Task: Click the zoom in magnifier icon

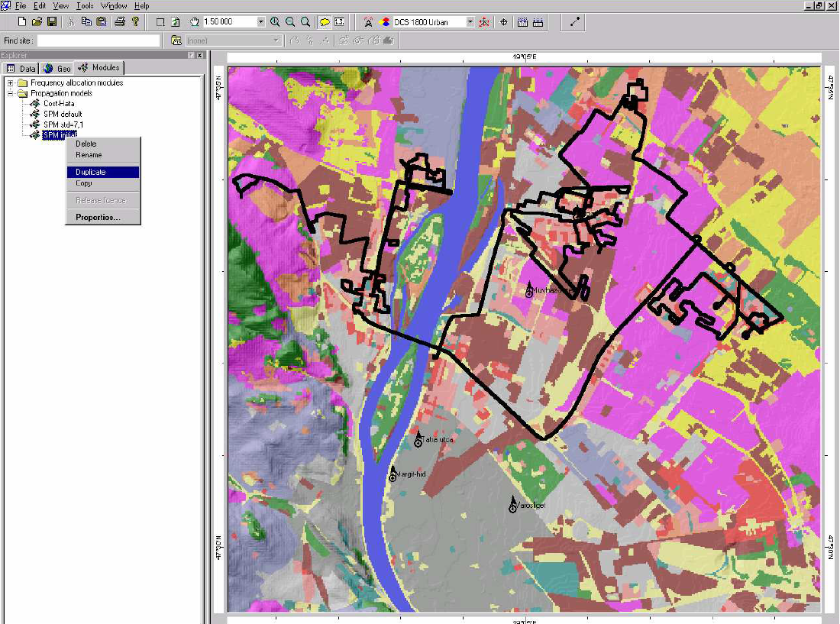Action: point(275,22)
